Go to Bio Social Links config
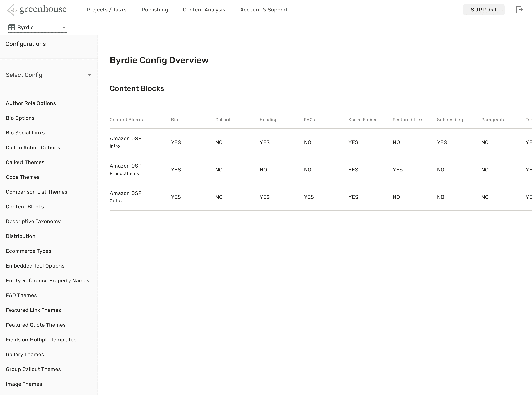Screen dimensions: 532x395 click(x=25, y=133)
